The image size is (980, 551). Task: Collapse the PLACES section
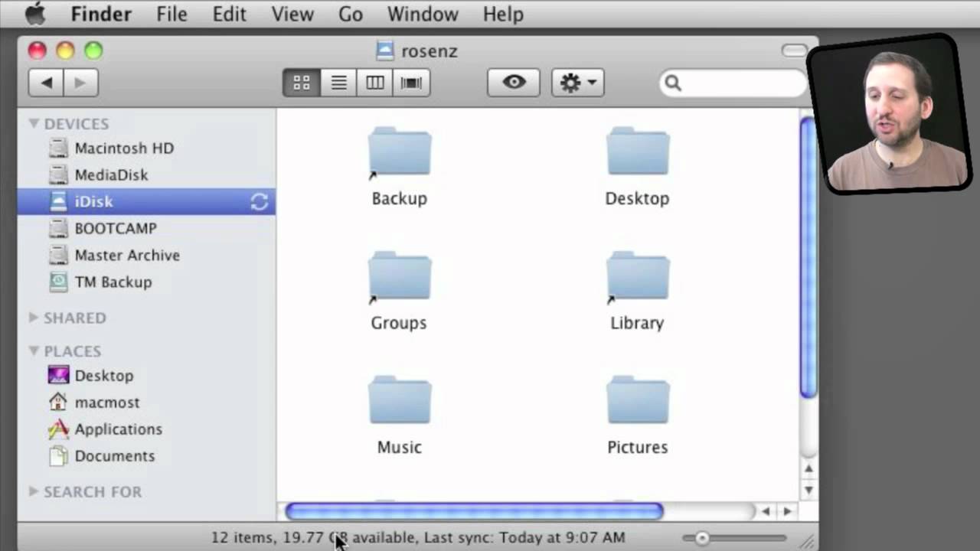pyautogui.click(x=34, y=350)
